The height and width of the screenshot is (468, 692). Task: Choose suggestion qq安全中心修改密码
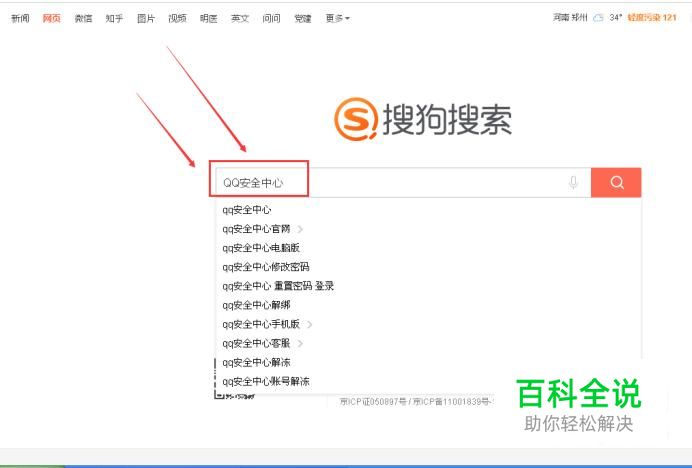[x=266, y=267]
